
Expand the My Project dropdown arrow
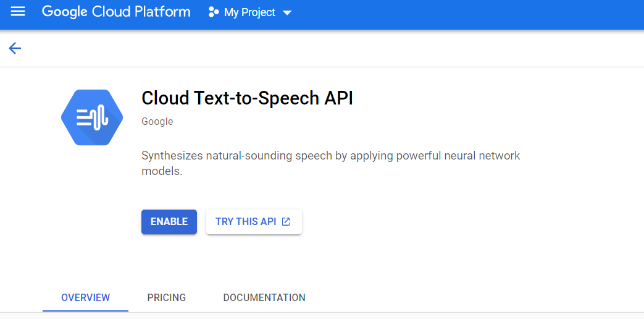[287, 13]
